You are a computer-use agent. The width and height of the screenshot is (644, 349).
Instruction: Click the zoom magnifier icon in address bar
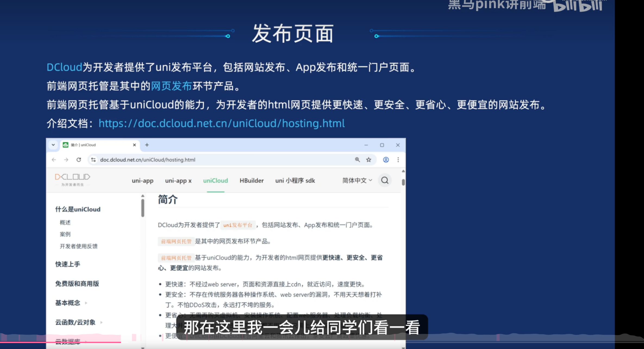(x=357, y=160)
